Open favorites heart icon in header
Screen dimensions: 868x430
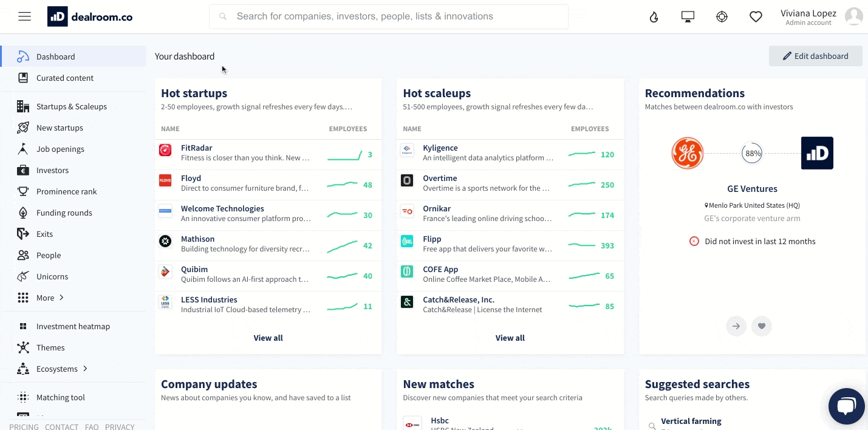[756, 17]
